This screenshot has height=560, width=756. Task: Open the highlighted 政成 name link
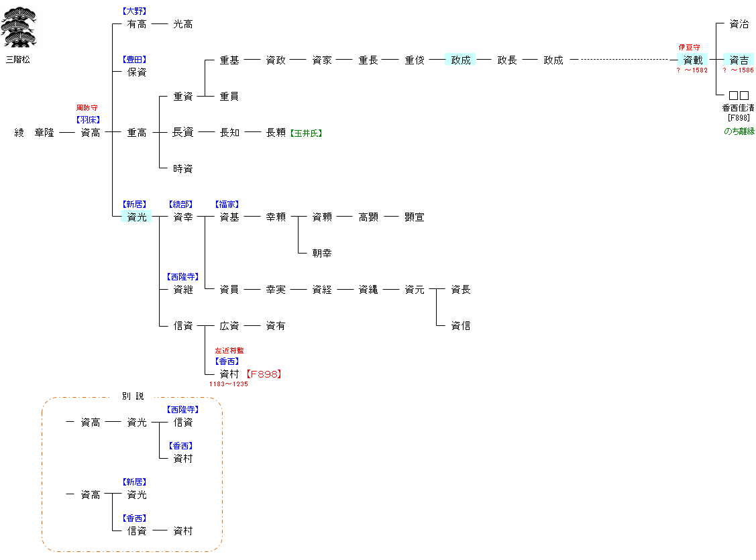pos(460,60)
